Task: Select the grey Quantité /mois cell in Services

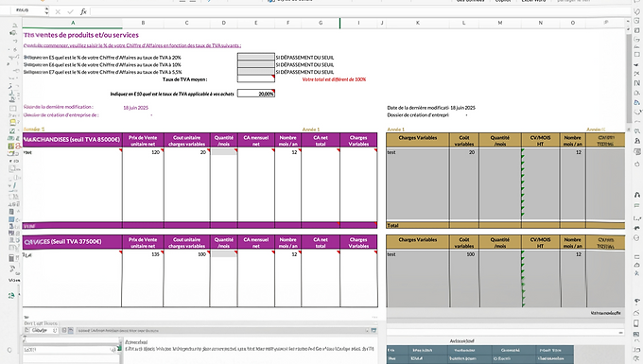Action: click(x=223, y=254)
